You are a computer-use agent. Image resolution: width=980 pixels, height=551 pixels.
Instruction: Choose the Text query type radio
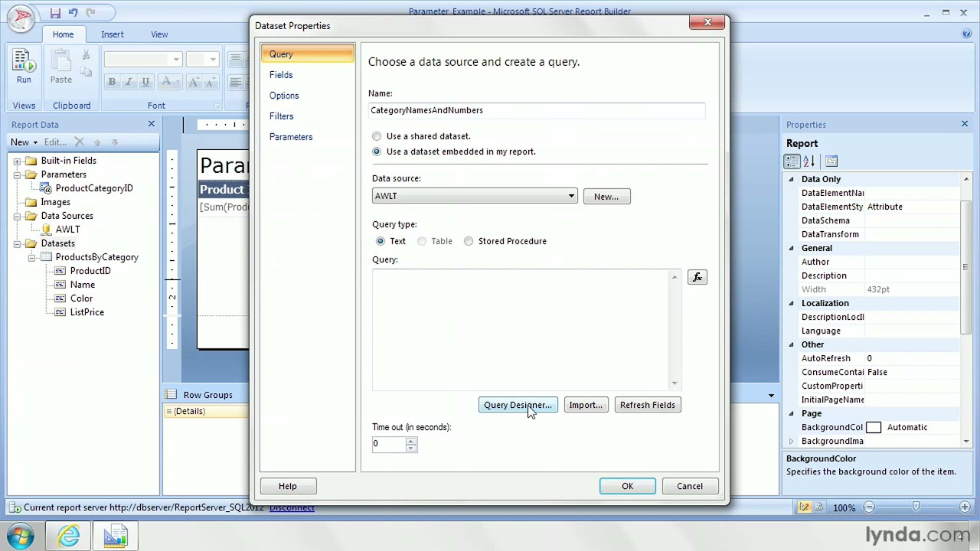(381, 241)
